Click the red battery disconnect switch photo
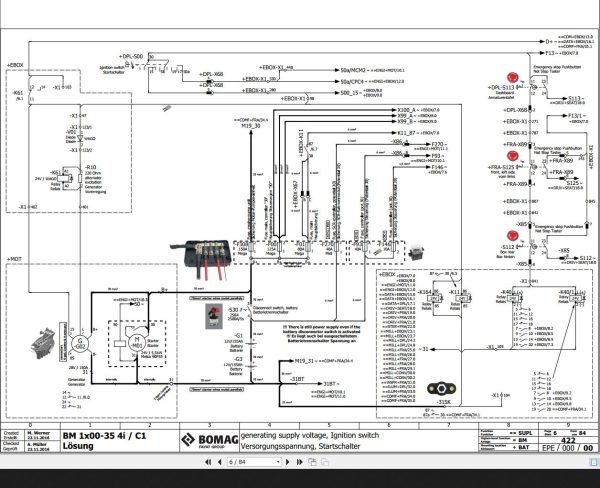Image resolution: width=600 pixels, height=488 pixels. tap(214, 316)
